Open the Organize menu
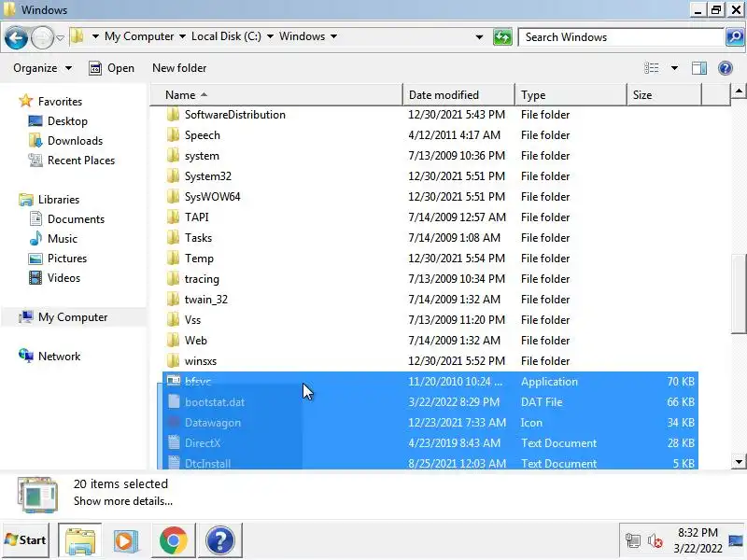Image resolution: width=747 pixels, height=560 pixels. tap(42, 68)
